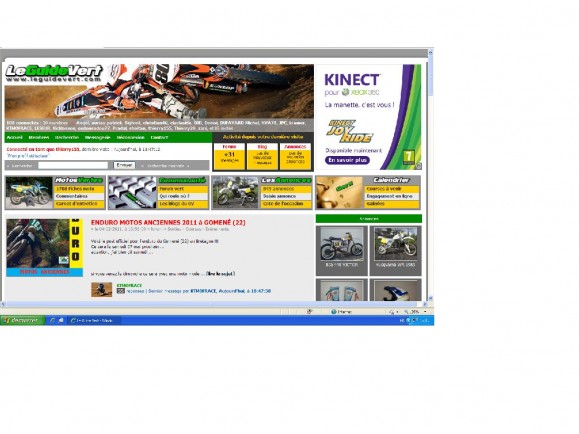579x434 pixels.
Task: Open the Contact menu item
Action: tap(159, 137)
